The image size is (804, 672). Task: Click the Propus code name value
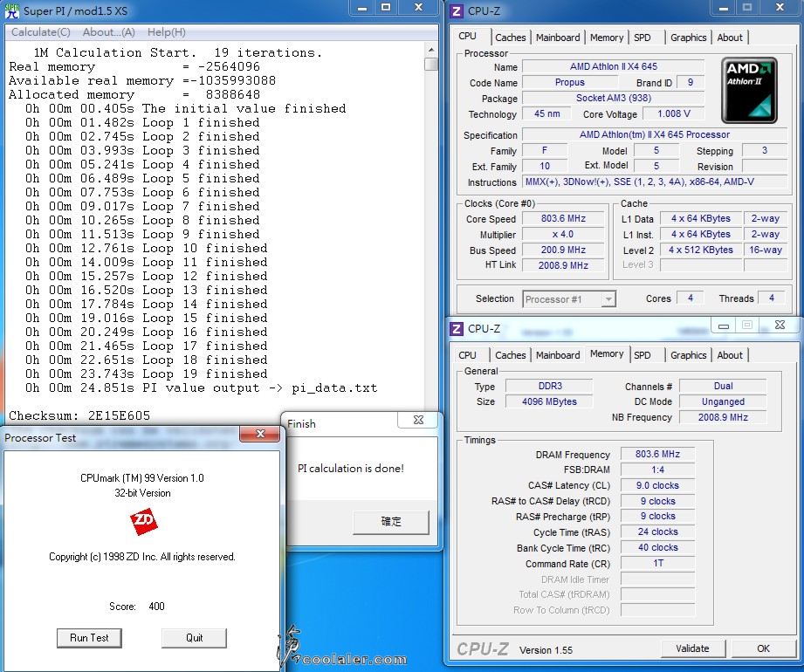(x=570, y=83)
